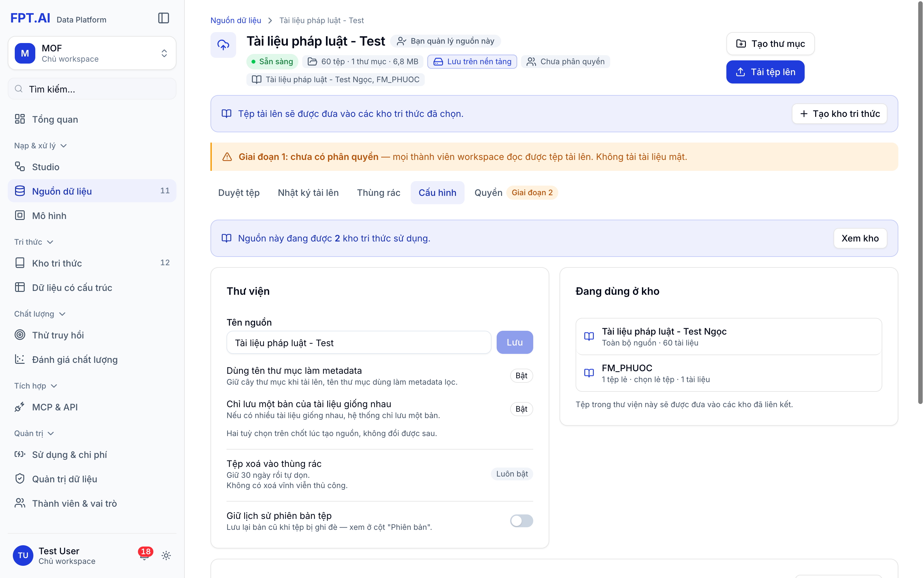This screenshot has height=578, width=924.
Task: Open Tổng quan dashboard in sidebar
Action: tap(92, 119)
